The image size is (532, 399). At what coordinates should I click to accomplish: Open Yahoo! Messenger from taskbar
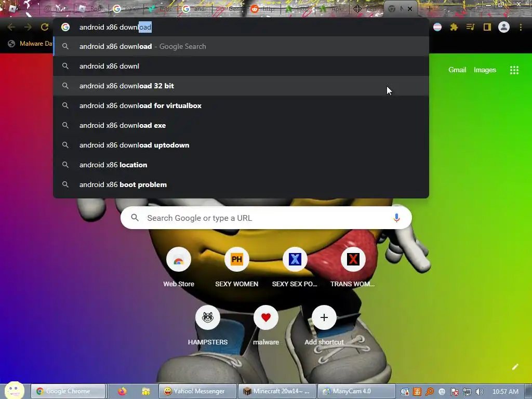(197, 391)
